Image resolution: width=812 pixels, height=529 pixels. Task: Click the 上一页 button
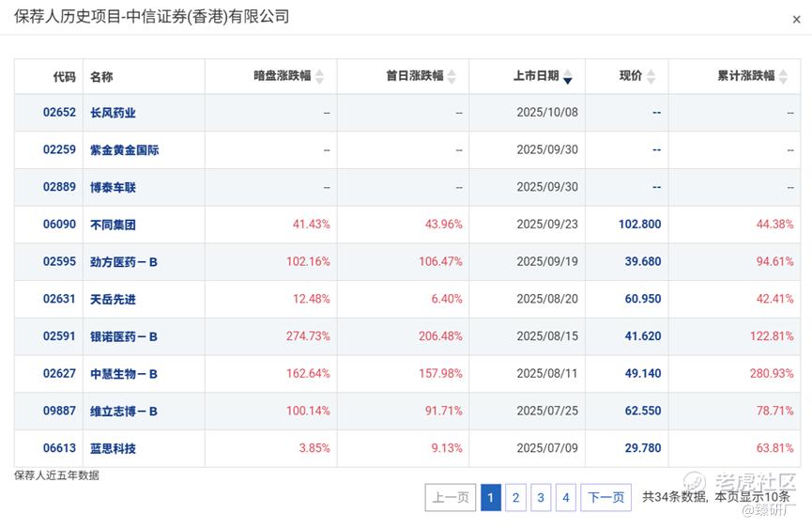451,497
